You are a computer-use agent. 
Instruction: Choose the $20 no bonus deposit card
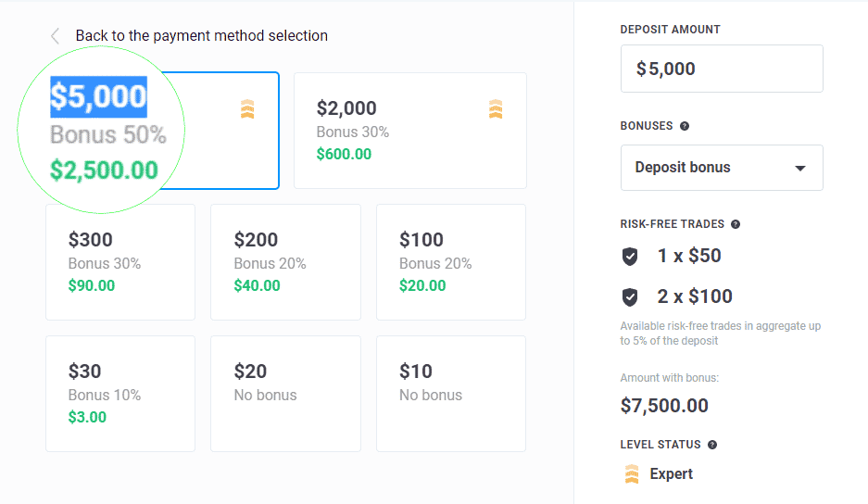click(285, 394)
